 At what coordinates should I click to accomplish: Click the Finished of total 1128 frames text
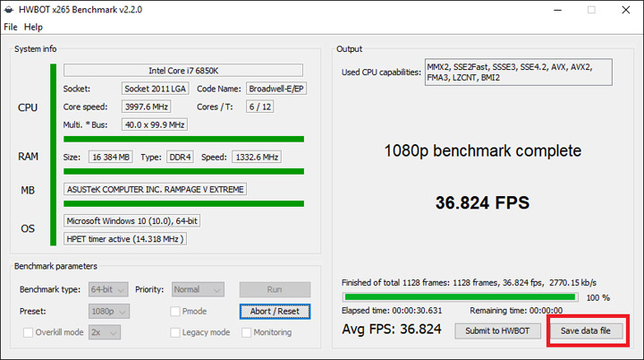(x=469, y=283)
